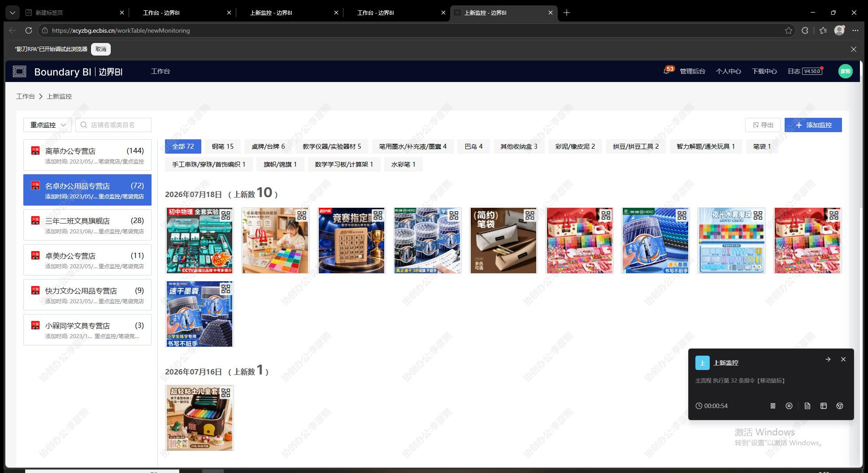868x473 pixels.
Task: Open 日志 V4.50.0 changelog
Action: tap(805, 71)
